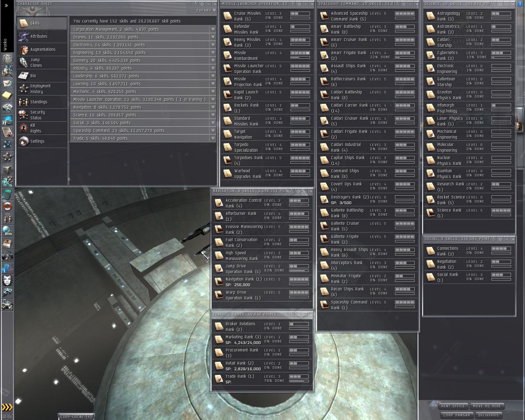Screen dimensions: 525x420
Task: Click the Jump Drive Operation training progress bar
Action: tap(299, 271)
